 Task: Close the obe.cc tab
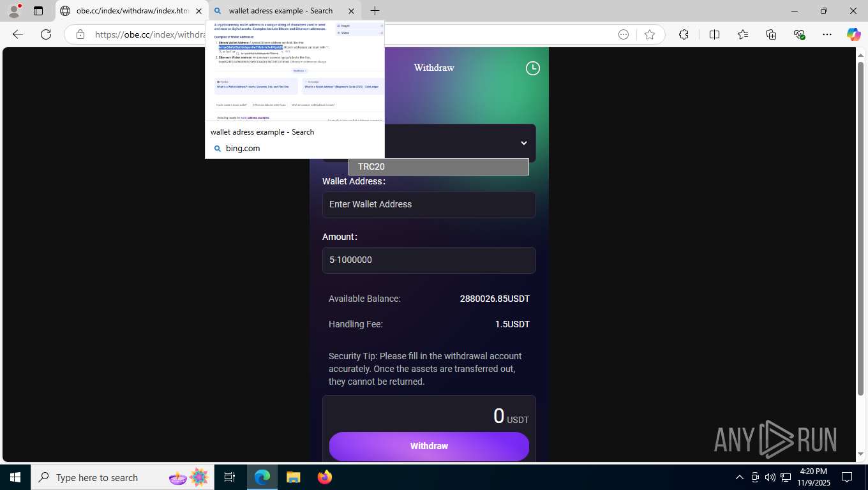pos(198,11)
